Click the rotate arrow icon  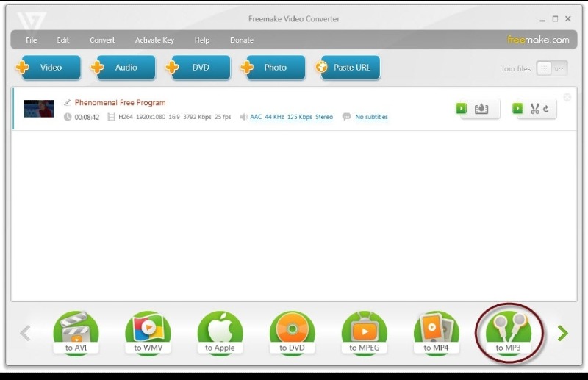pos(546,109)
